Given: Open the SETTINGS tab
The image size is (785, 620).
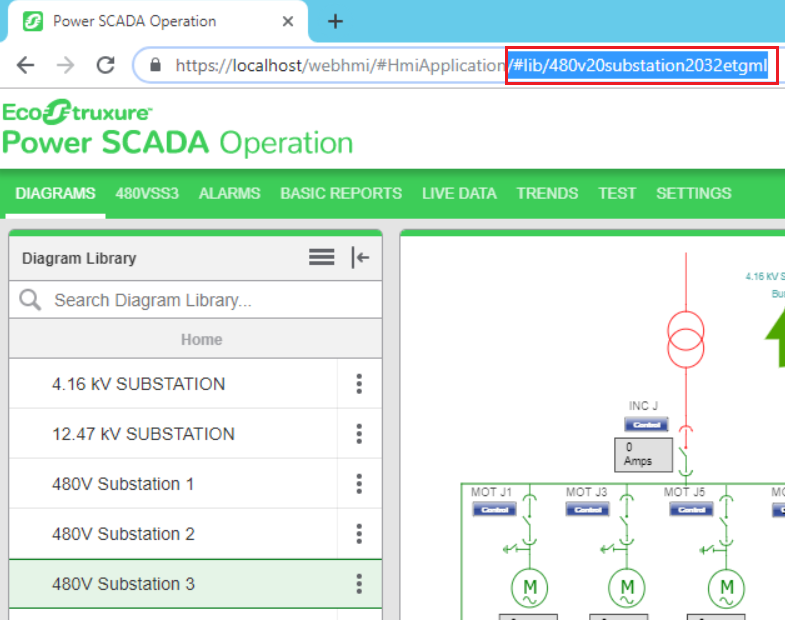Looking at the screenshot, I should 693,193.
